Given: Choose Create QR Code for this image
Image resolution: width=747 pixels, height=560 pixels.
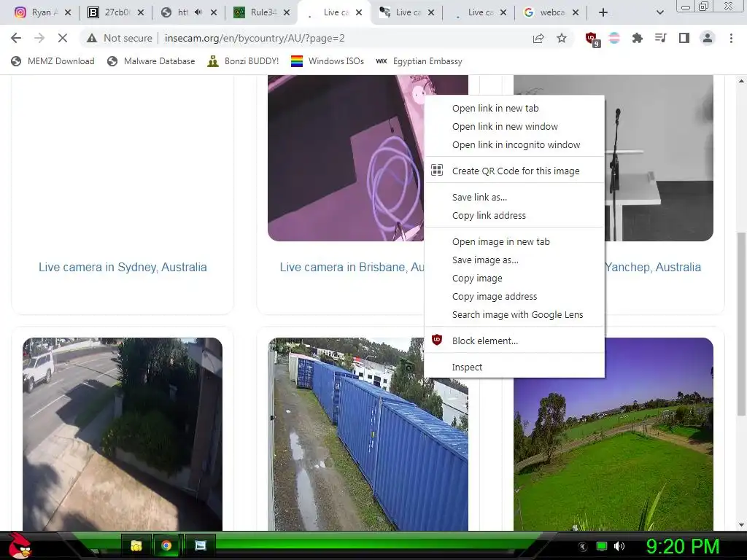Looking at the screenshot, I should [514, 171].
